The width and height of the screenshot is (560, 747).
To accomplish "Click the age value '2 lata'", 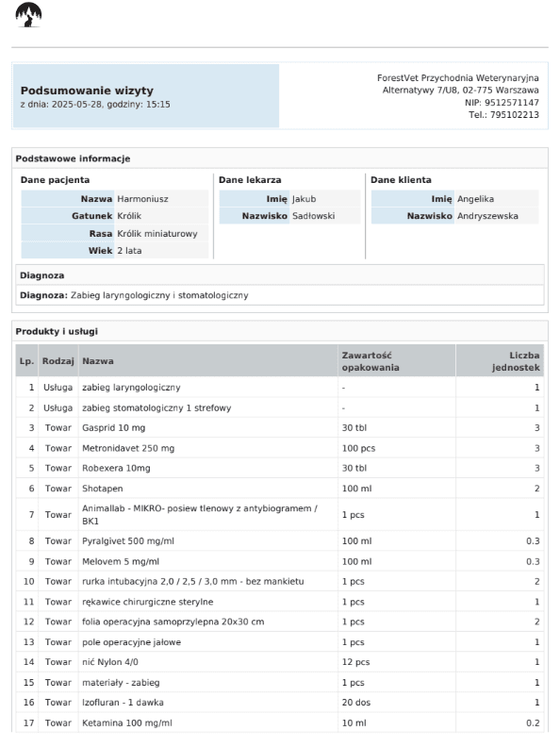I will (129, 251).
